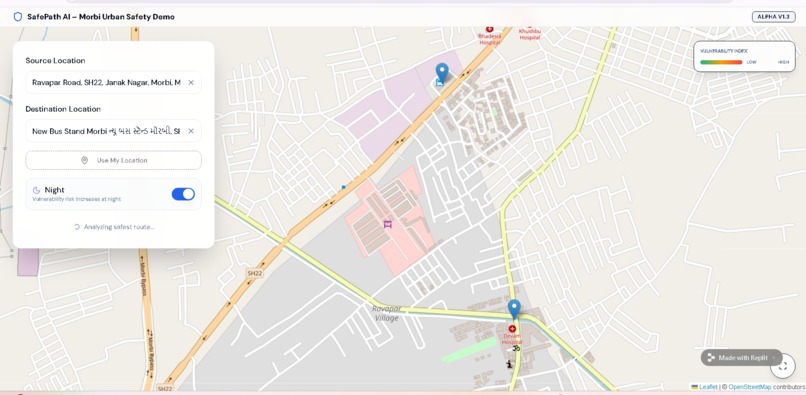Click the source marker pin near the bus stand

pos(442,74)
